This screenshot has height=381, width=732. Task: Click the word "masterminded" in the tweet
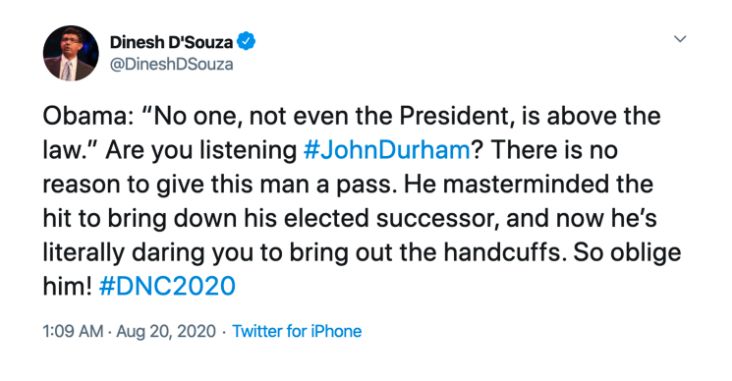[527, 184]
